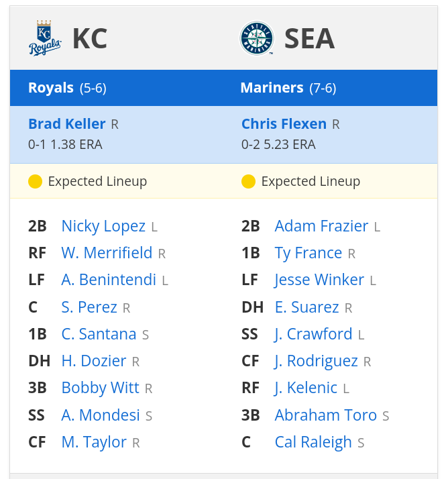
Task: Click the yellow Expected Lineup dot for Mariners
Action: tap(248, 181)
